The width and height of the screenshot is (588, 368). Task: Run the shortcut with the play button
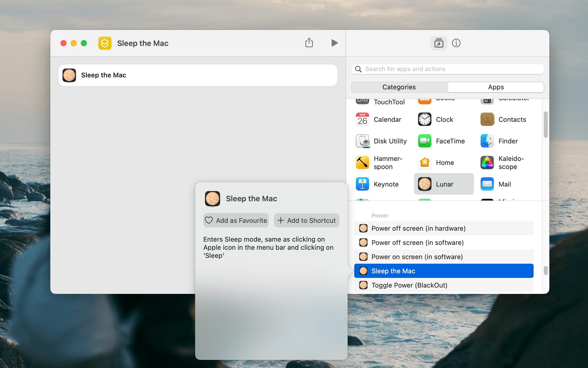334,43
